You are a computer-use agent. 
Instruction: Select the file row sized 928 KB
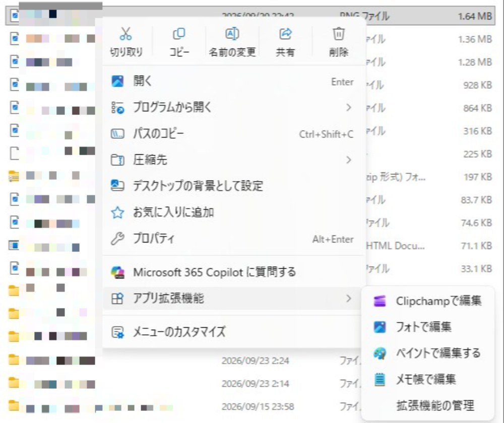coord(250,85)
